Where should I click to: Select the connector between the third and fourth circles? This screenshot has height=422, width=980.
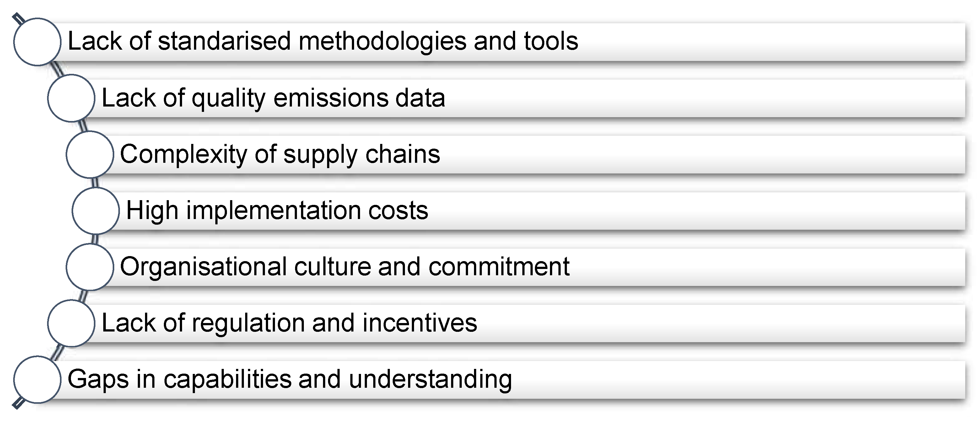[x=95, y=183]
